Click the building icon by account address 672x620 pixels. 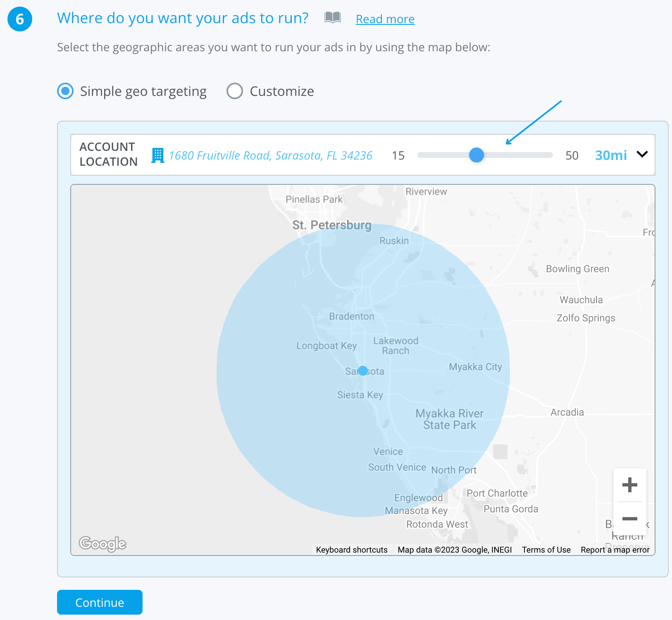click(x=157, y=155)
